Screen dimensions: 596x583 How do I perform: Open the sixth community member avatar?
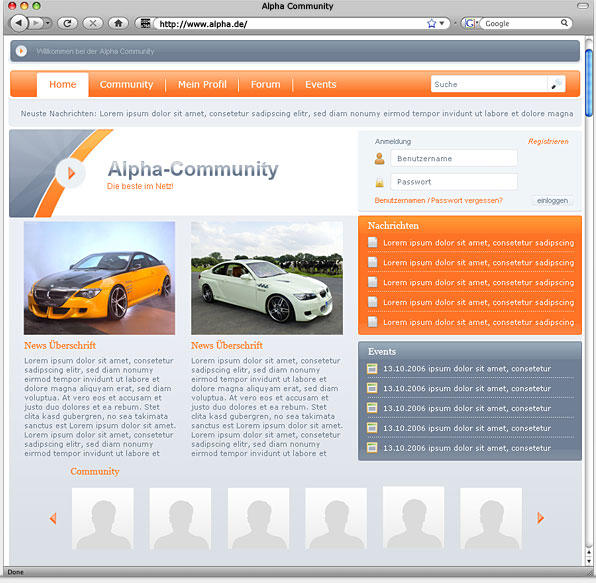click(x=491, y=519)
